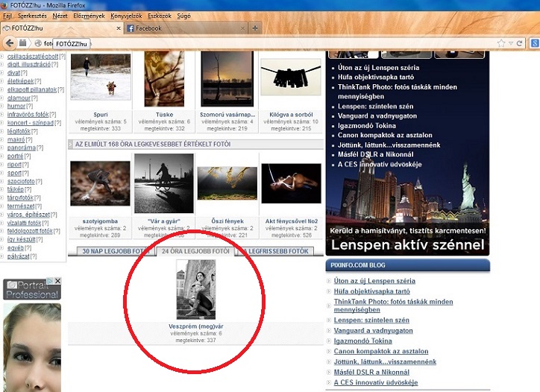
Task: Click the Spuri photo title link
Action: pos(101,115)
